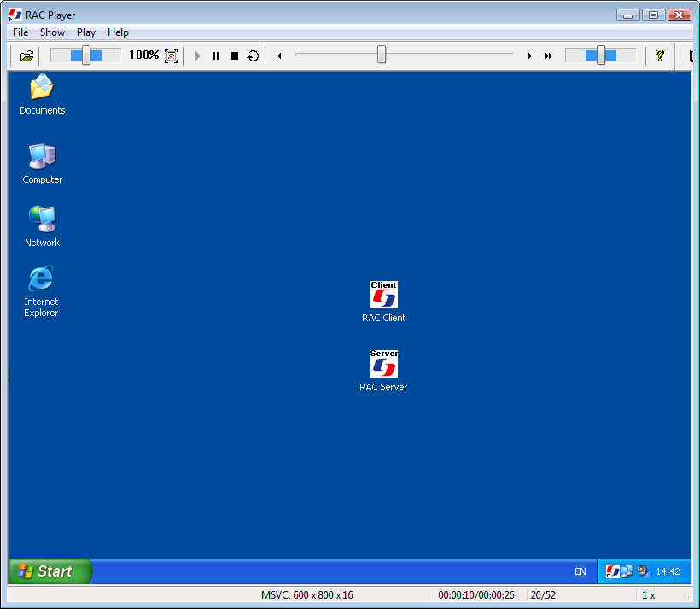Select the Documents desktop icon

tap(43, 94)
